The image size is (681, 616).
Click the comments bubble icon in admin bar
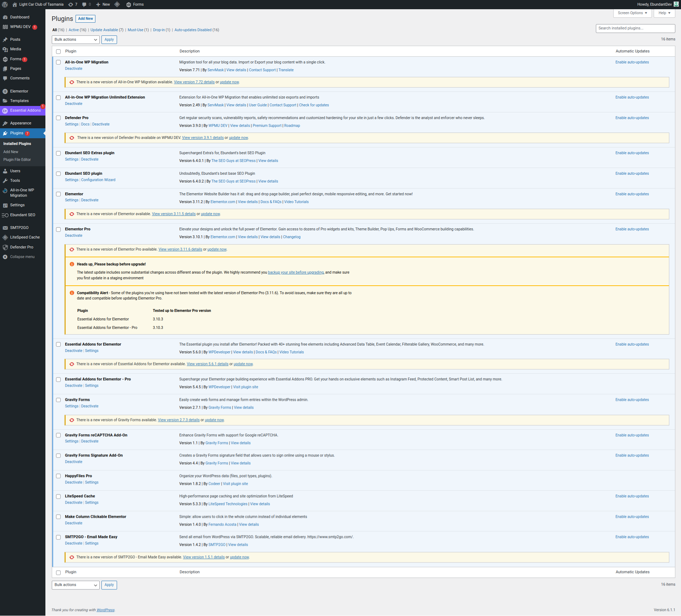click(84, 5)
